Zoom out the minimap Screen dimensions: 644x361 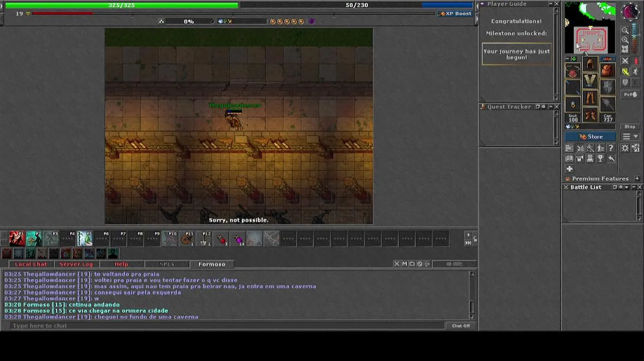625,31
